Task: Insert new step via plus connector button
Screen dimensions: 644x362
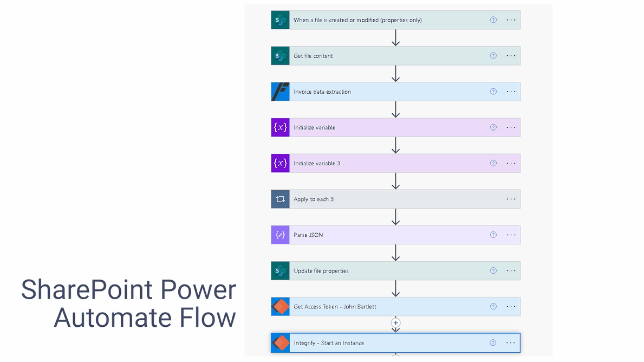Action: click(x=395, y=322)
